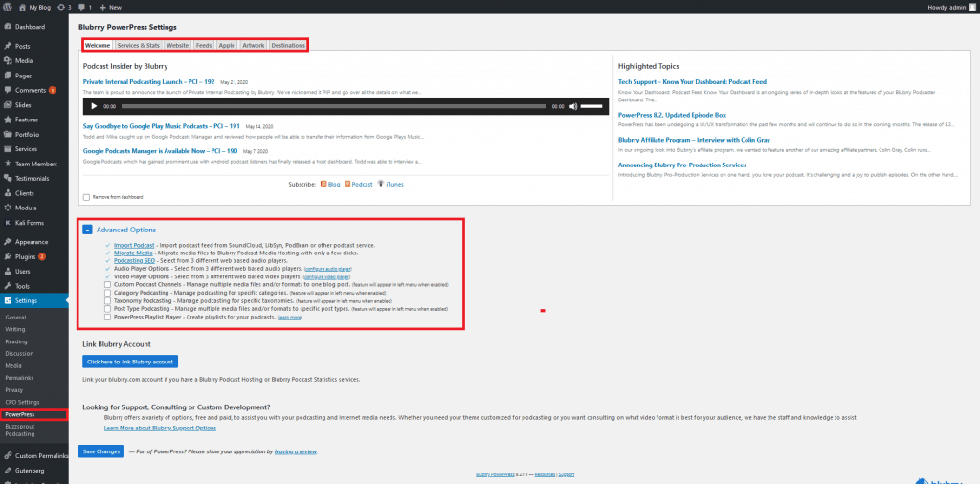The height and width of the screenshot is (484, 980).
Task: Open Media via its sidebar icon
Action: click(x=8, y=60)
